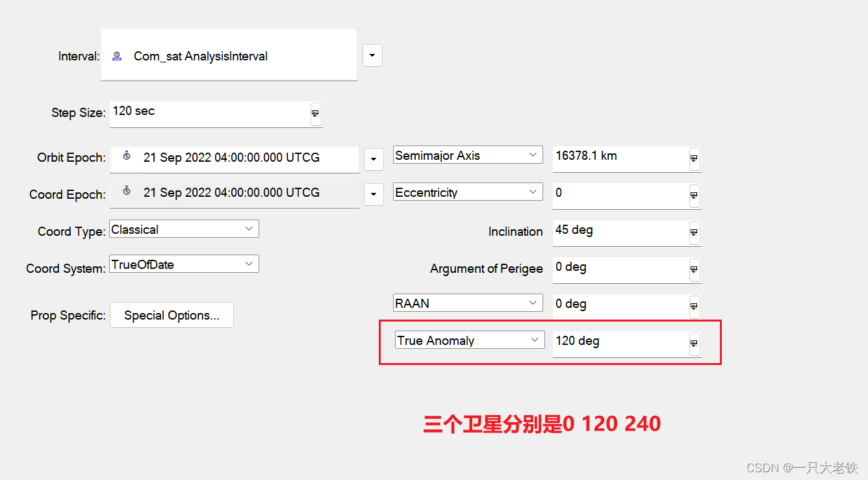Open the Orbit Epoch dropdown arrow
The height and width of the screenshot is (480, 868).
[x=374, y=159]
